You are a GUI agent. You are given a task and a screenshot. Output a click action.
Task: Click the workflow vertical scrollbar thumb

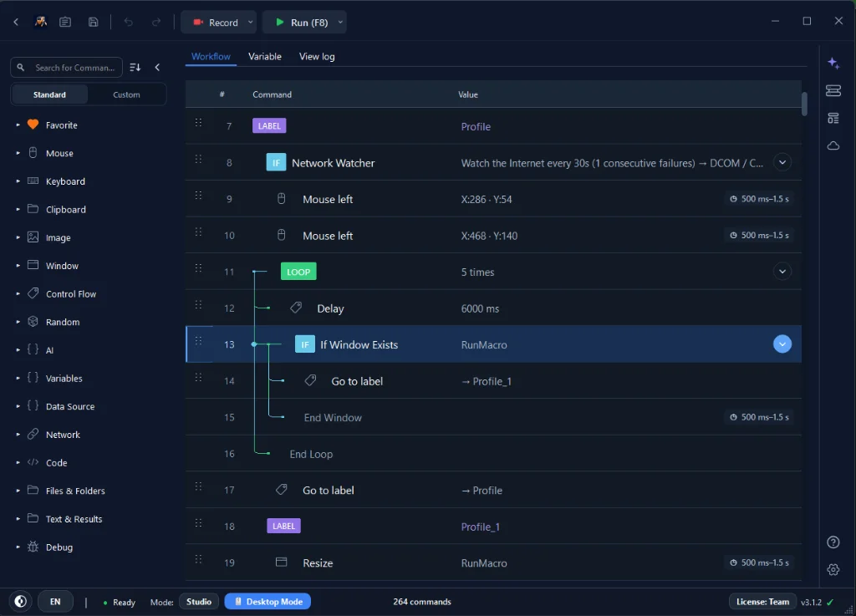tap(804, 104)
